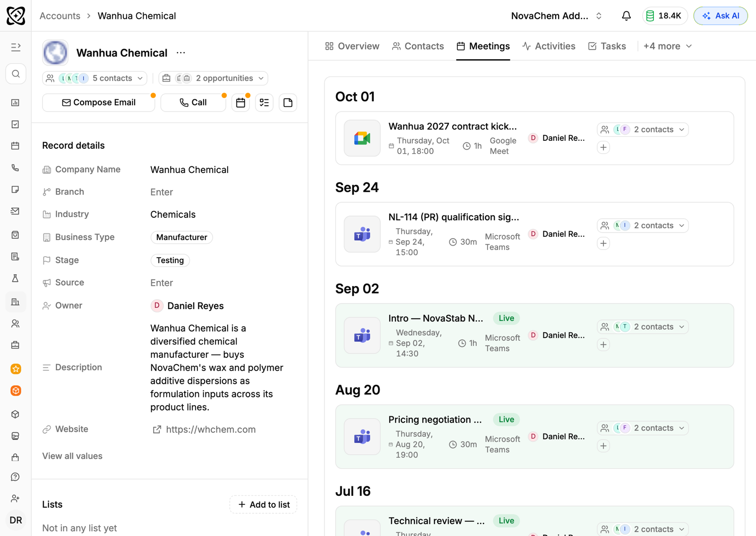756x536 pixels.
Task: Open the +4 more tabs dropdown
Action: [x=667, y=46]
